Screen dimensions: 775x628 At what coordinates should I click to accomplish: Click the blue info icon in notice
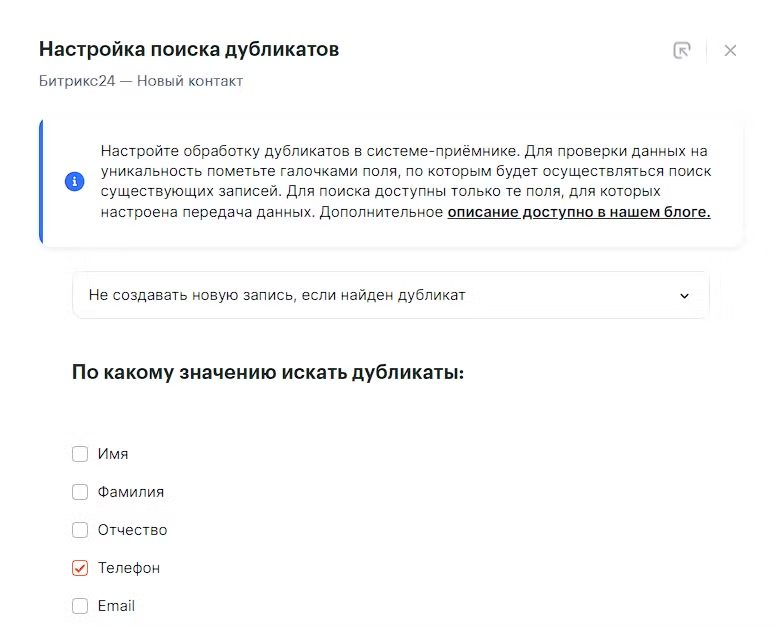74,182
